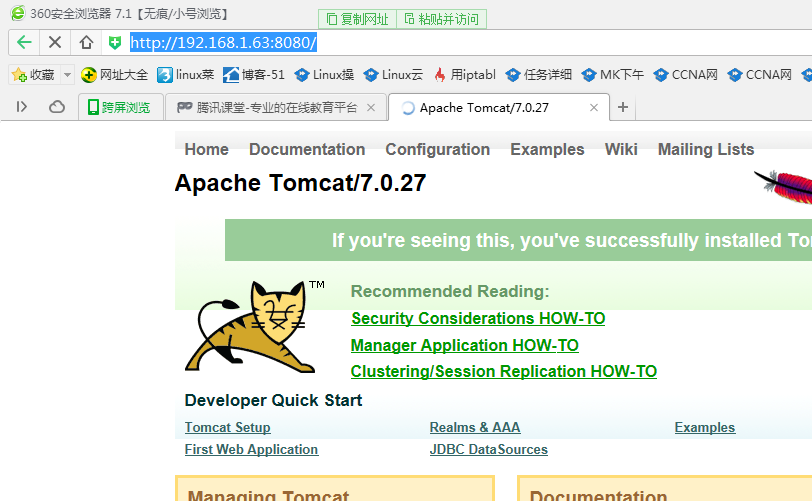The image size is (812, 501).
Task: Open a new tab with plus button
Action: (x=623, y=107)
